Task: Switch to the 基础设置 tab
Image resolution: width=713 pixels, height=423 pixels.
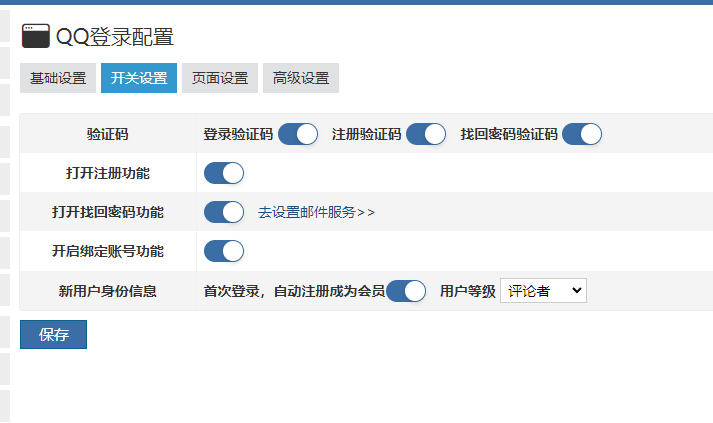Action: pyautogui.click(x=58, y=78)
